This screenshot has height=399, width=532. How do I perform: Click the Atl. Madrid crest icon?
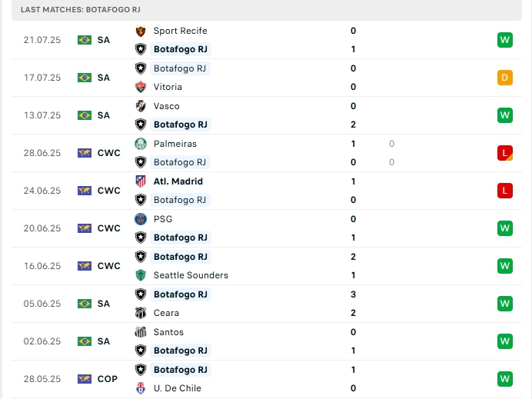point(141,181)
